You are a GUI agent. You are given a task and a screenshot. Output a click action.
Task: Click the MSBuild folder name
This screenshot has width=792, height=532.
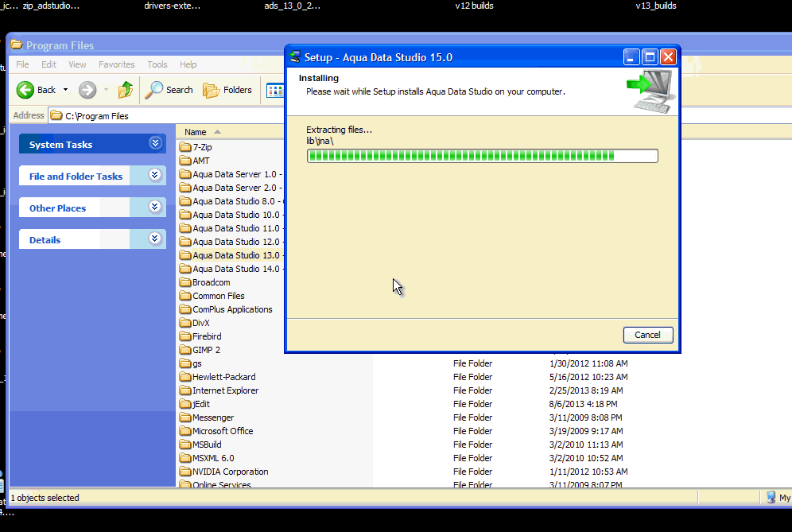[x=207, y=445]
